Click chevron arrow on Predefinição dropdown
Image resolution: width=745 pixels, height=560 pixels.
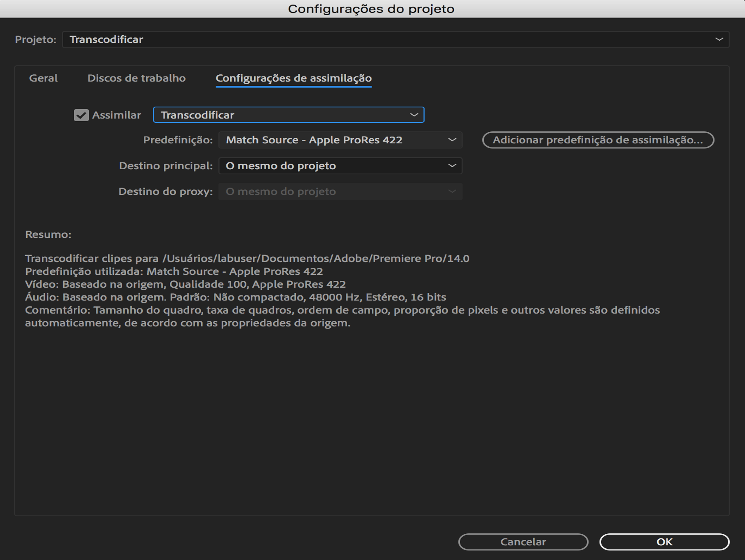(452, 140)
